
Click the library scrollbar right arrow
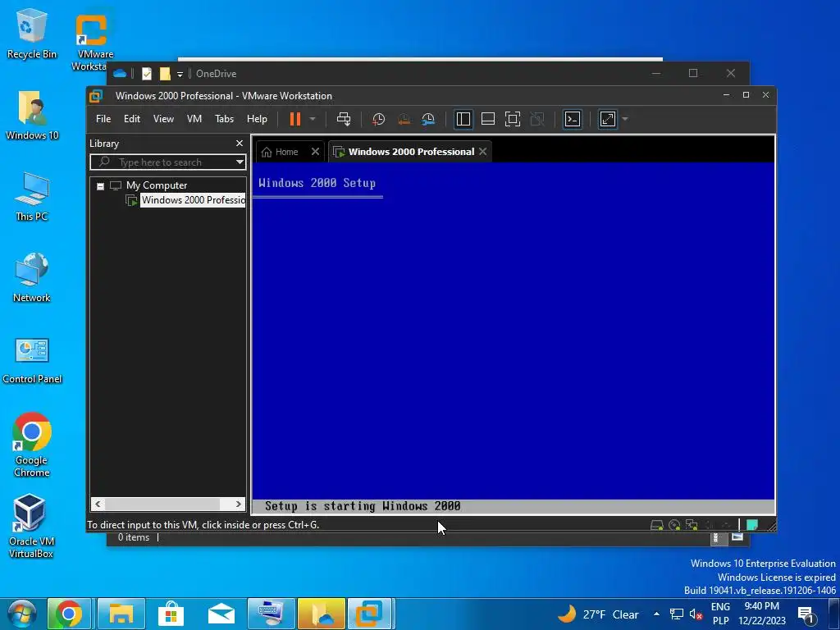point(239,504)
